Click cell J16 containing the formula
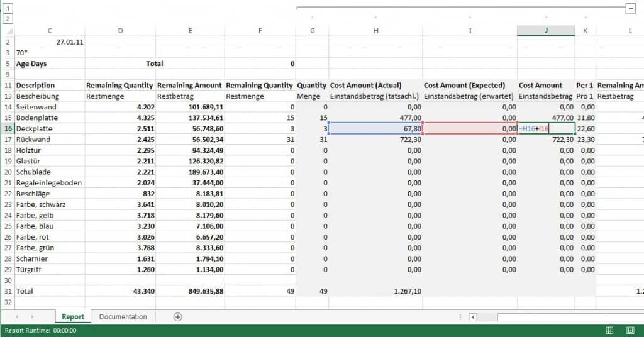This screenshot has width=644, height=337. click(546, 128)
